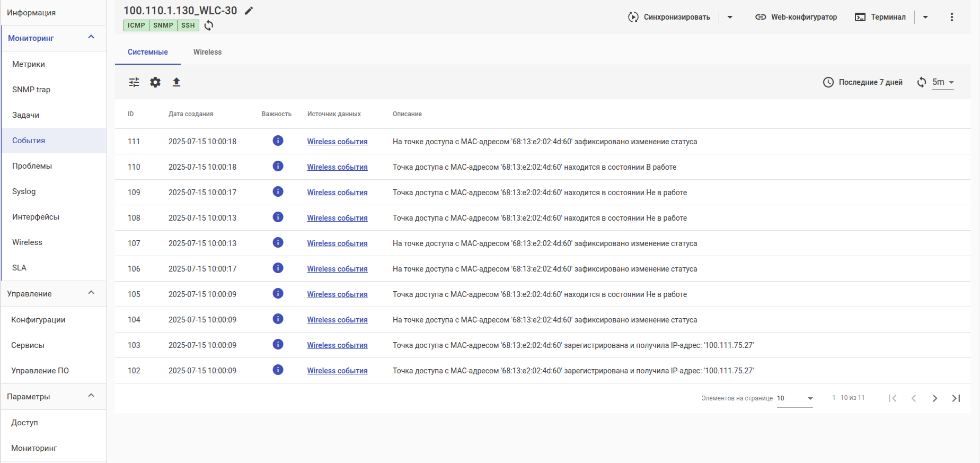
Task: Click the auto-refresh icon next to 5m
Action: point(922,82)
